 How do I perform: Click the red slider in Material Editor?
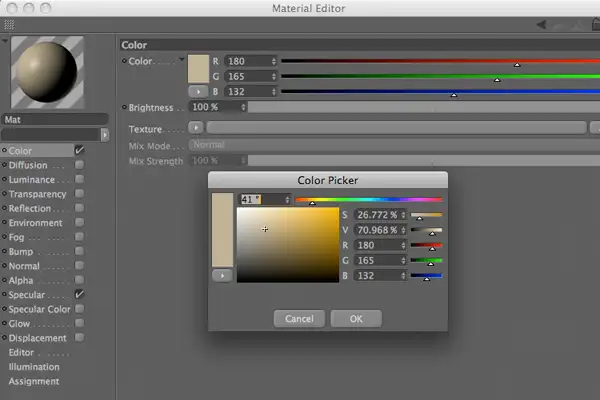[440, 61]
